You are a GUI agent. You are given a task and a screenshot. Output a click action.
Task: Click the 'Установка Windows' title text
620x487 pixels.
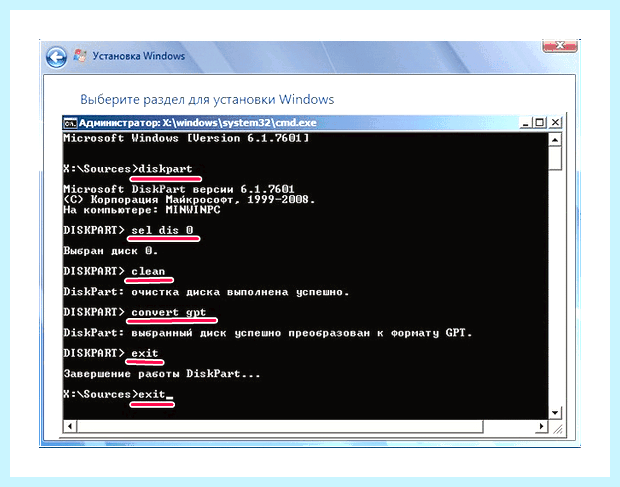[139, 56]
